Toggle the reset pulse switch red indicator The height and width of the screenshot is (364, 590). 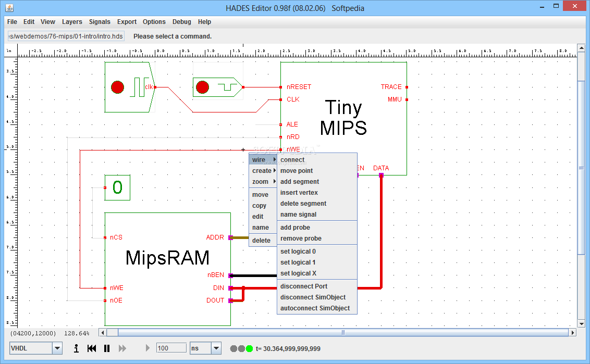point(202,87)
